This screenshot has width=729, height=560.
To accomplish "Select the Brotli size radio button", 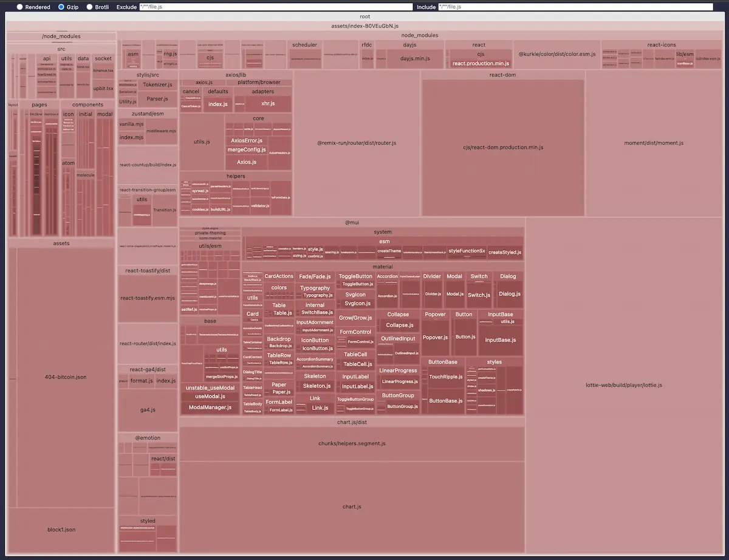I will pyautogui.click(x=90, y=7).
